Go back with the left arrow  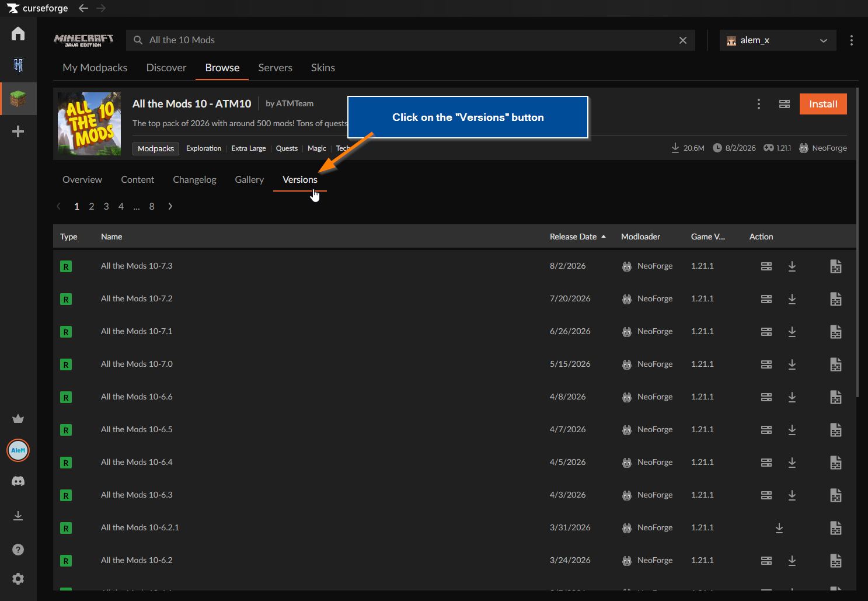click(x=83, y=8)
